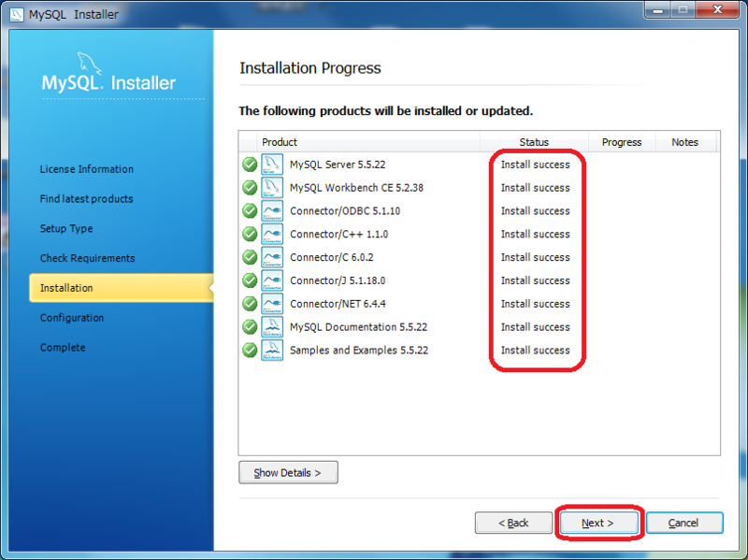The height and width of the screenshot is (560, 748).
Task: Click green checkmark beside MySQL Workbench CE
Action: pos(250,188)
